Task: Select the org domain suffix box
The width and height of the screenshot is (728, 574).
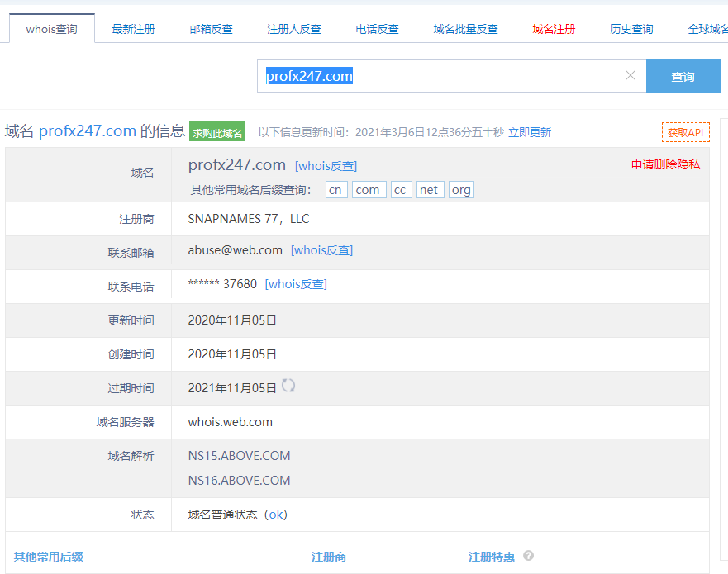Action: coord(461,190)
